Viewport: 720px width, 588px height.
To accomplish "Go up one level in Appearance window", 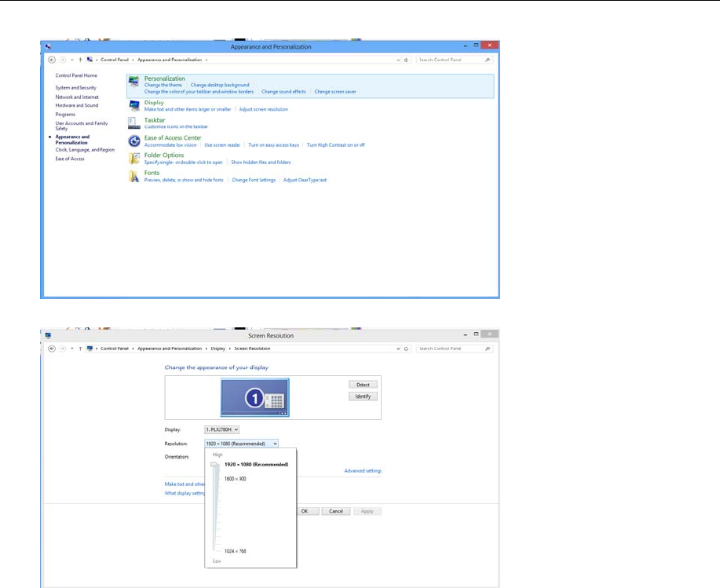I will [x=80, y=60].
